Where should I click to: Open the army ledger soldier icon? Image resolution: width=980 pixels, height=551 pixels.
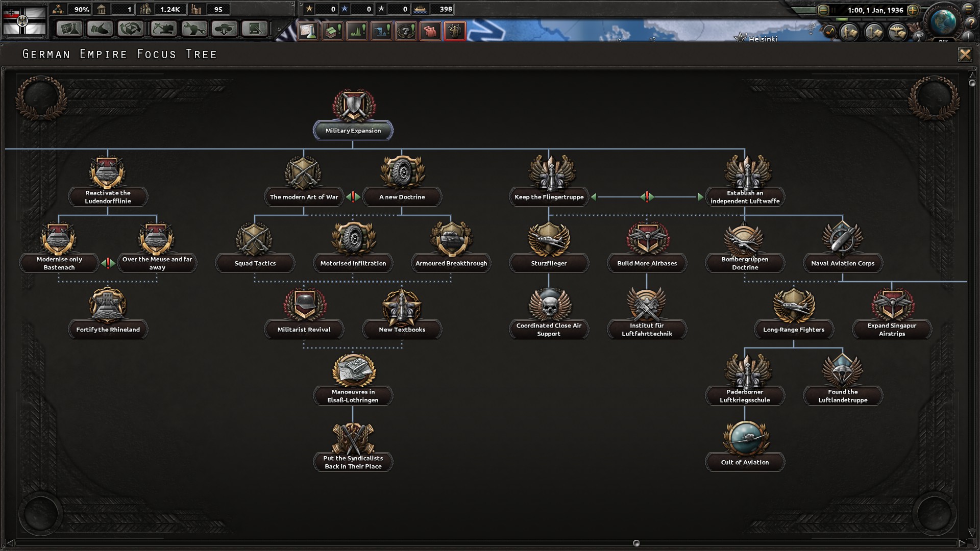click(850, 32)
